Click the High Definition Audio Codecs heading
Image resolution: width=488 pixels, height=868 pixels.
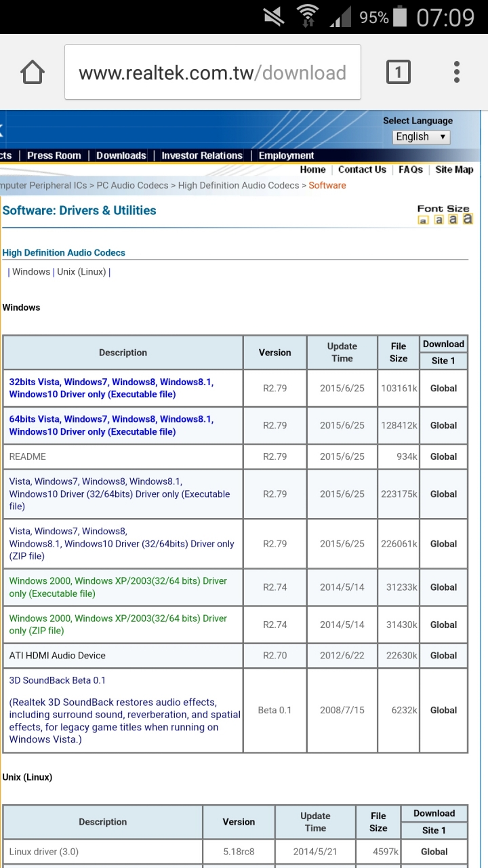pyautogui.click(x=64, y=252)
